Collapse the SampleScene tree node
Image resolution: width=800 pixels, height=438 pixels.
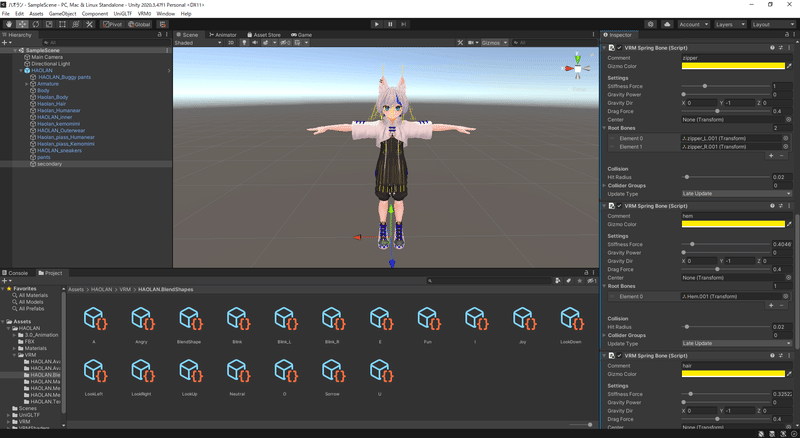click(15, 51)
